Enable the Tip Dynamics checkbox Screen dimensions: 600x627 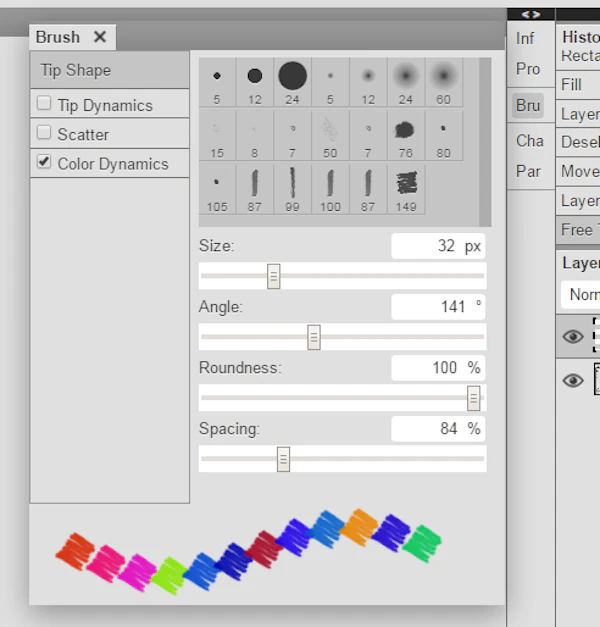pyautogui.click(x=44, y=103)
